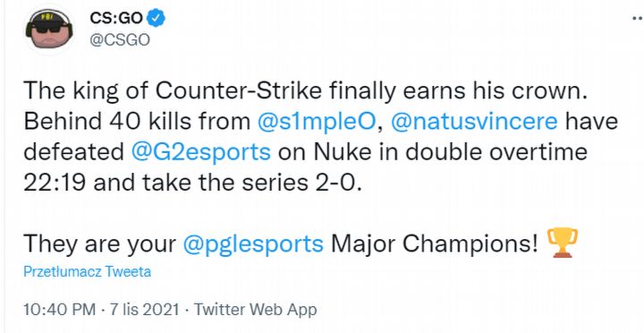
Task: Open the tweet's more options menu
Action: (x=637, y=18)
